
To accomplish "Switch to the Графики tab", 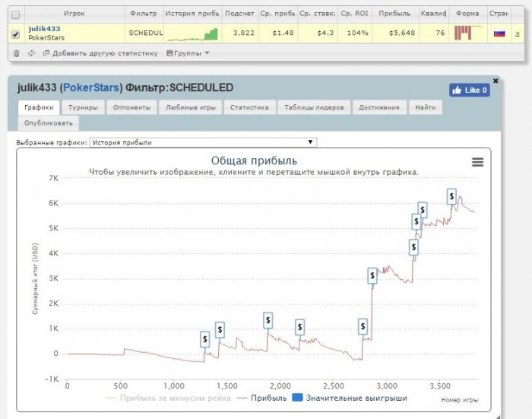I will click(39, 107).
